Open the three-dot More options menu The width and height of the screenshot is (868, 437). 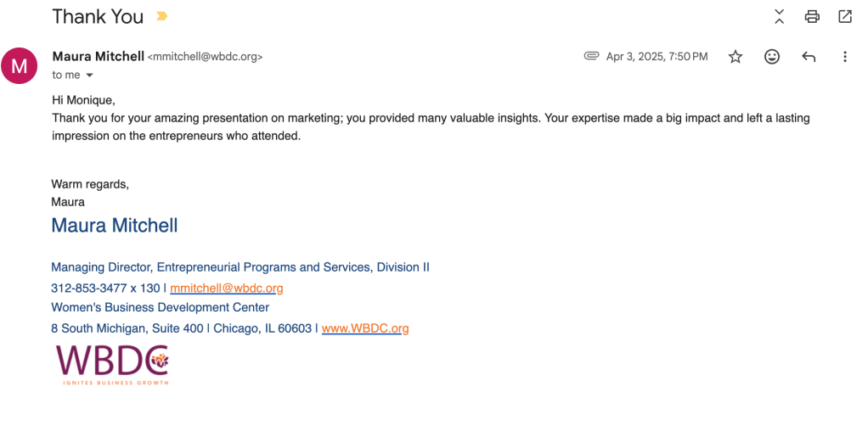845,57
